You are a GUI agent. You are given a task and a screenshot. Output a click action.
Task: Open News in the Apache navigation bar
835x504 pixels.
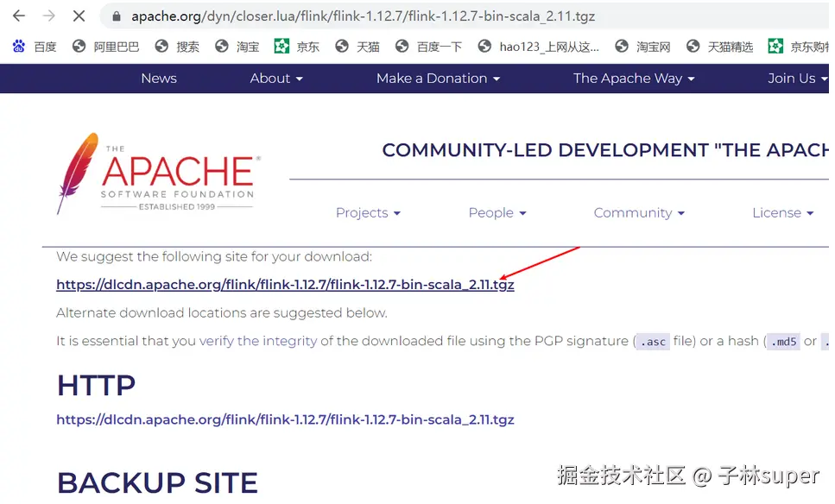point(159,79)
